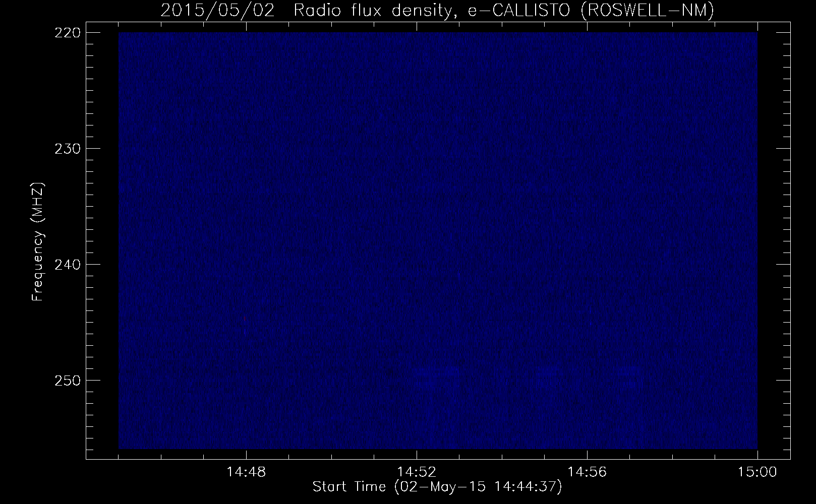Click the 14:52 time tick label
The height and width of the screenshot is (504, 816).
(x=417, y=472)
